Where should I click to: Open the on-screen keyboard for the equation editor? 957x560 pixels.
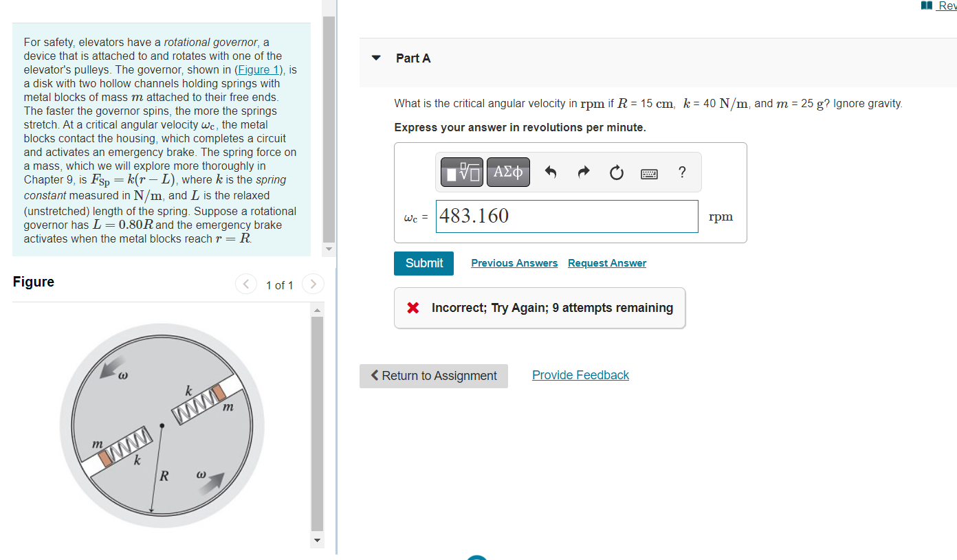(649, 172)
